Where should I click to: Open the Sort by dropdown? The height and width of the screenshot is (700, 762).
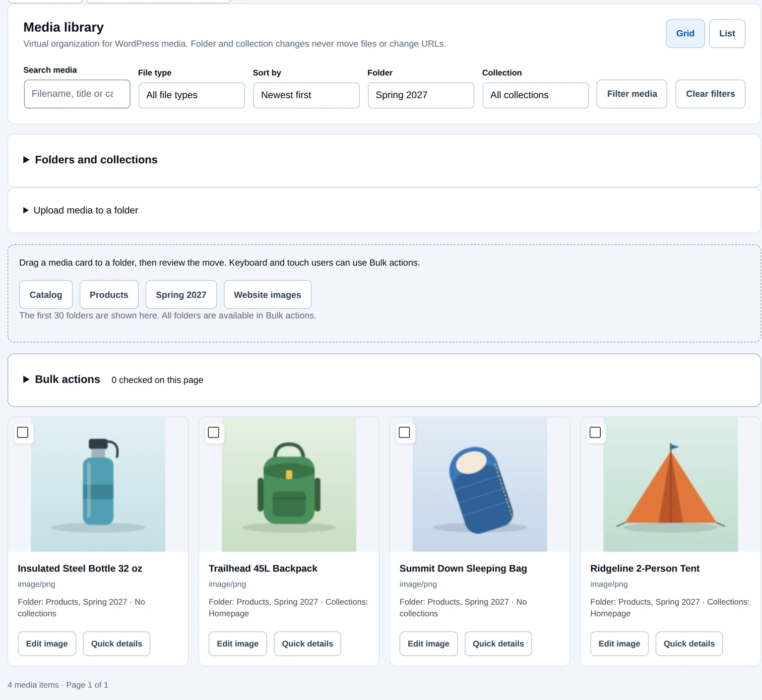tap(306, 95)
